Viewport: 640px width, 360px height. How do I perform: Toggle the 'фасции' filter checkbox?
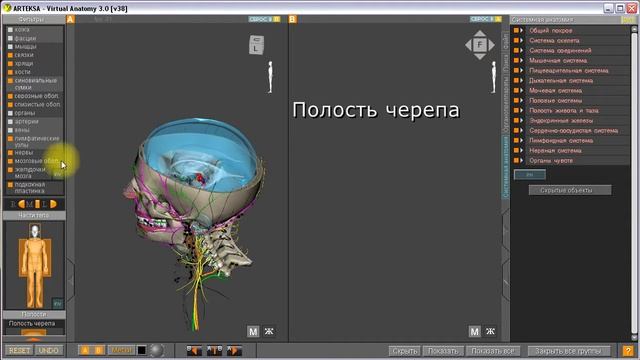click(x=10, y=38)
